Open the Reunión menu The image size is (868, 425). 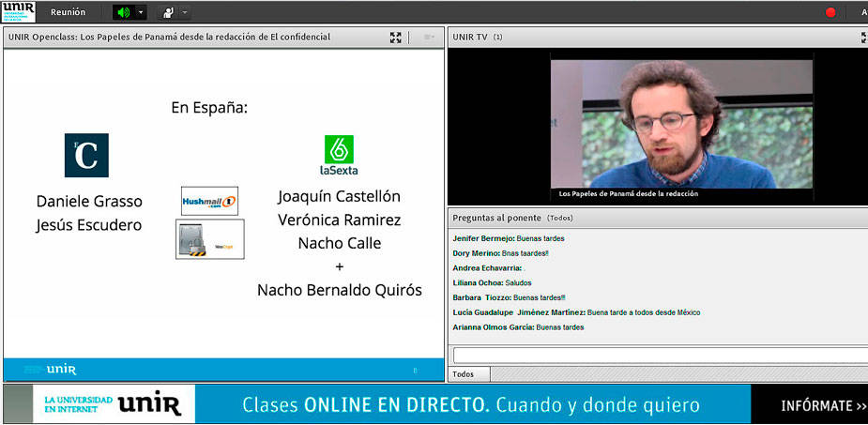click(x=69, y=11)
